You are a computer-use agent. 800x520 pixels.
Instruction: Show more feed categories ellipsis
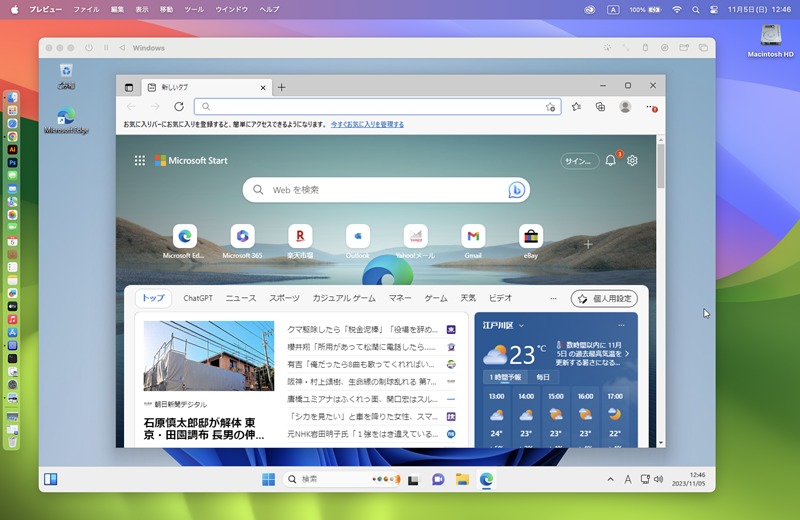tap(553, 299)
